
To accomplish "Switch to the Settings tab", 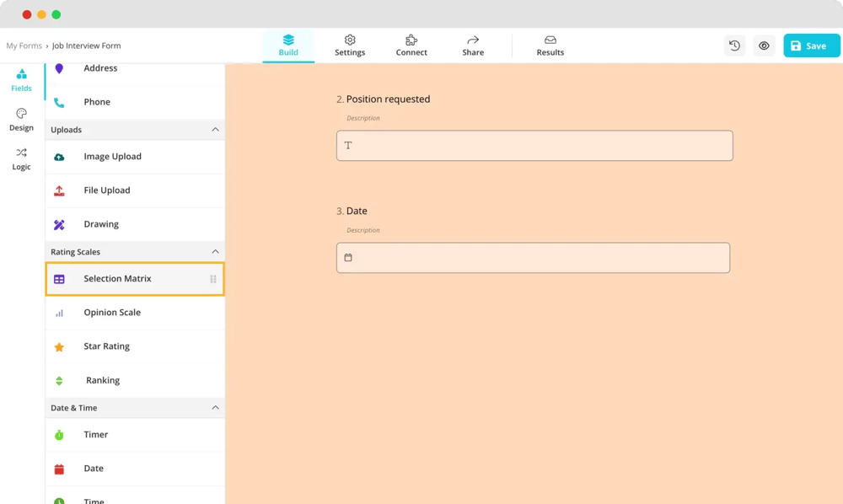I will (x=350, y=46).
